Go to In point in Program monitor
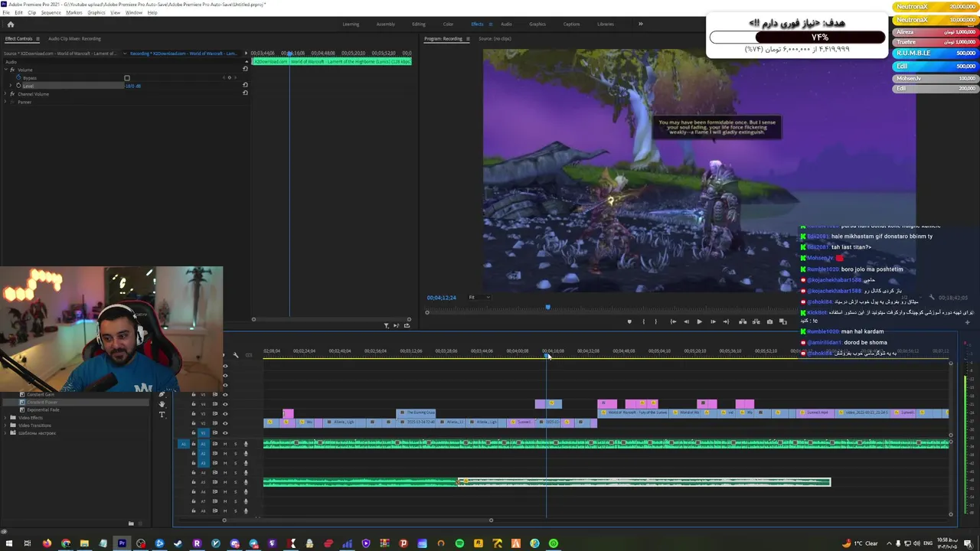 673,321
